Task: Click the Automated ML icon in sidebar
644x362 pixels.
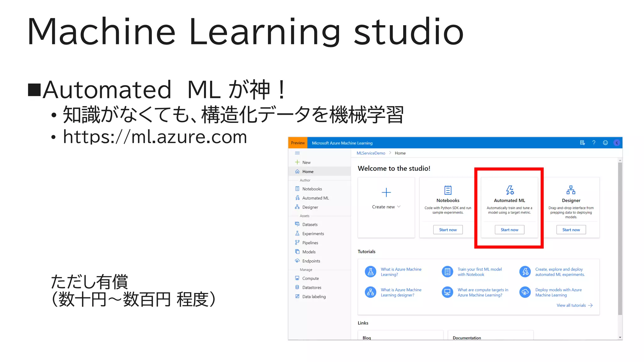Action: 297,198
